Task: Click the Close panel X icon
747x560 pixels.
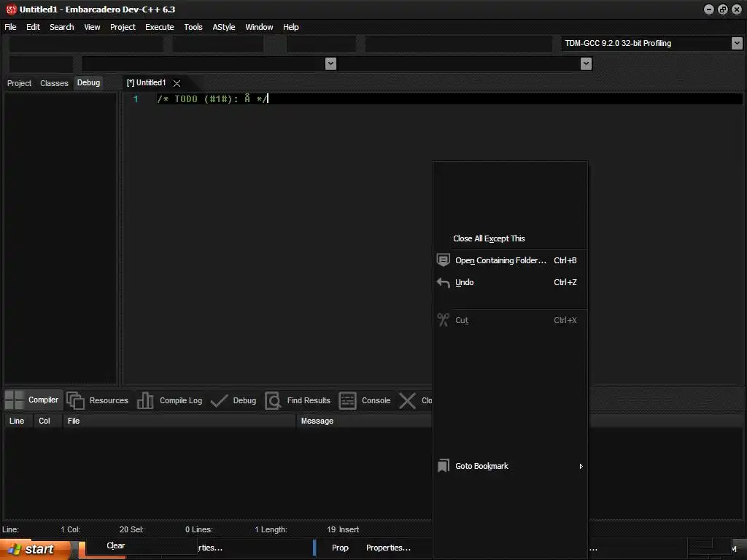Action: (x=407, y=400)
